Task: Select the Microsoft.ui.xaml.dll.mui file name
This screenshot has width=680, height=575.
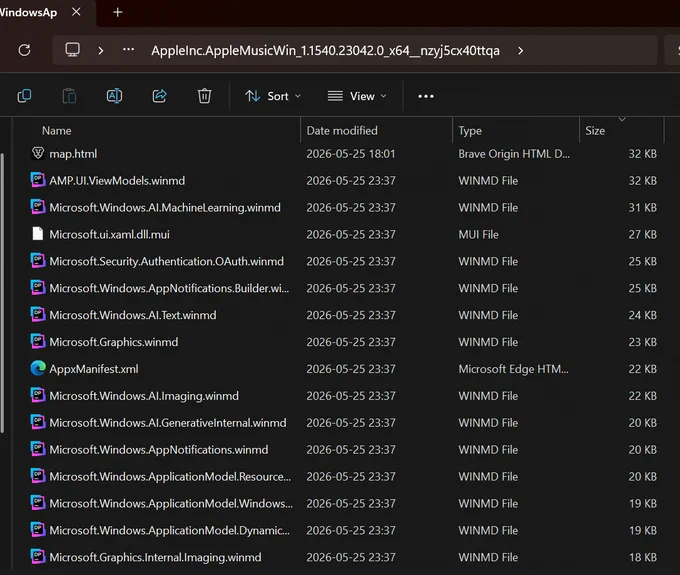Action: [109, 235]
